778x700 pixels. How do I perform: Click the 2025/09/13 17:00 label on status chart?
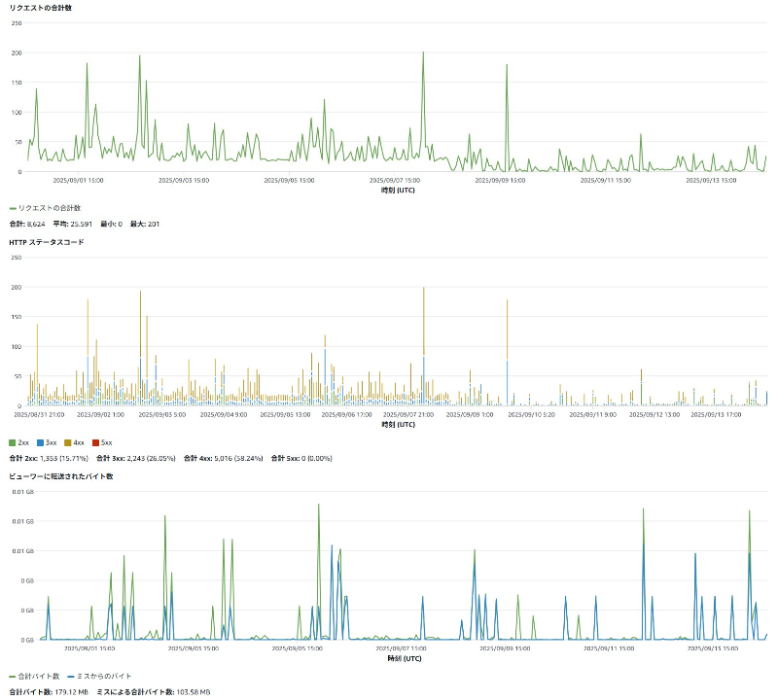[x=716, y=414]
